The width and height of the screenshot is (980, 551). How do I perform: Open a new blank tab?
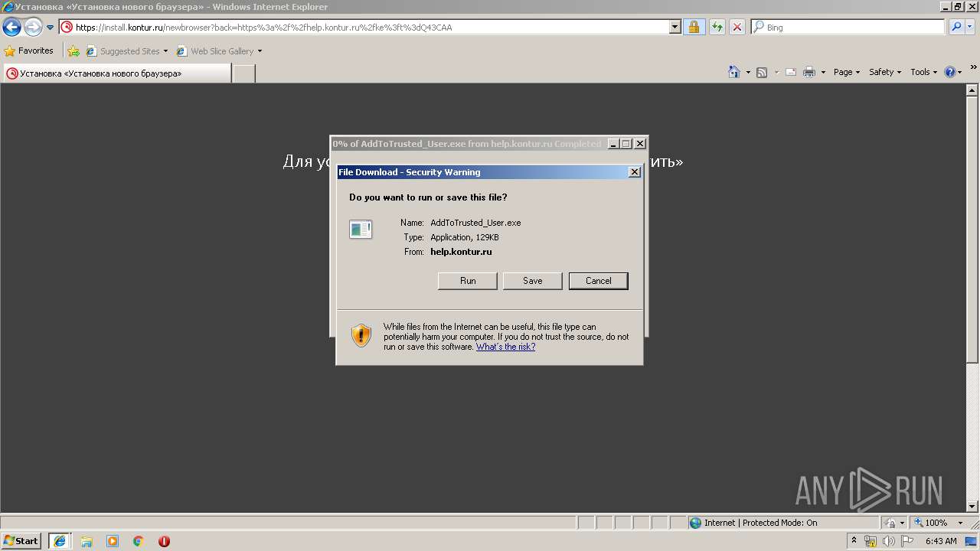(243, 73)
